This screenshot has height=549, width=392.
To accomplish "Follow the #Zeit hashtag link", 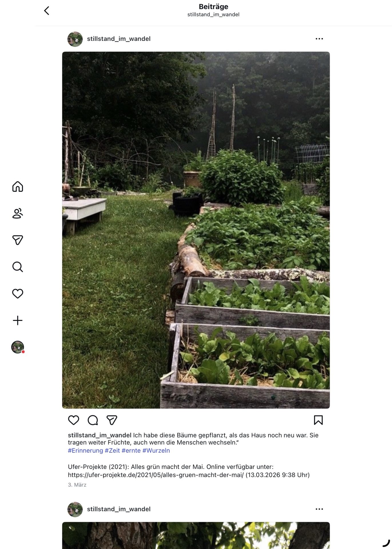I will [x=112, y=451].
